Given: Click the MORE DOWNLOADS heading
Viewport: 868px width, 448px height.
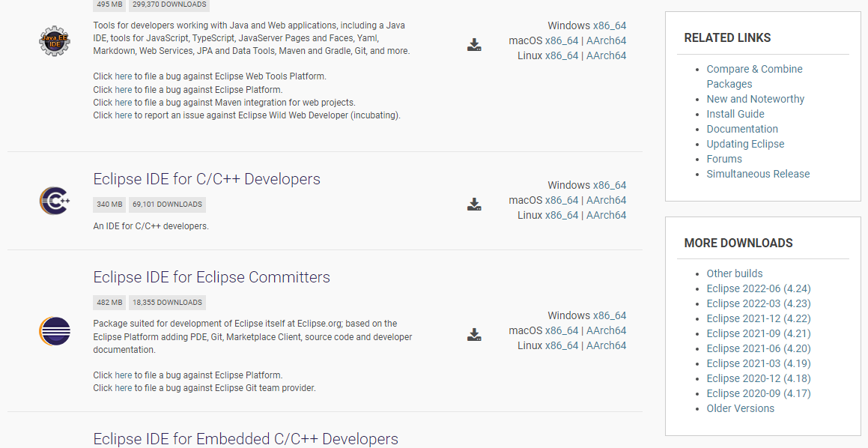Looking at the screenshot, I should point(738,243).
